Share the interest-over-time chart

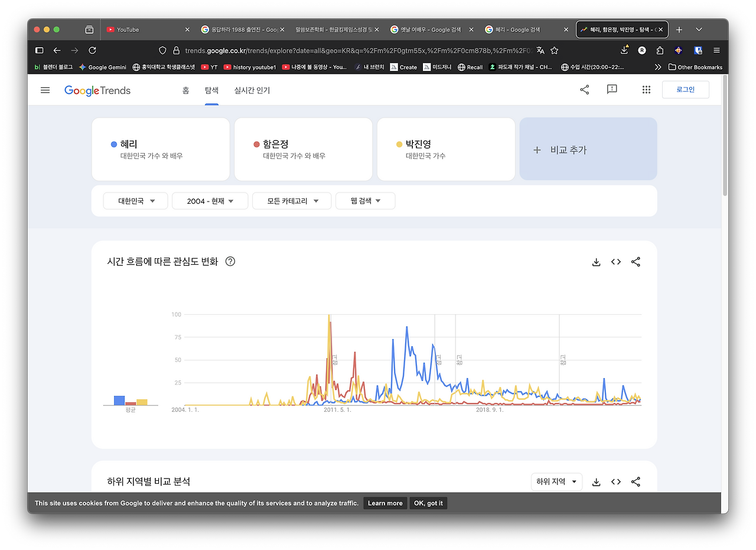coord(636,262)
